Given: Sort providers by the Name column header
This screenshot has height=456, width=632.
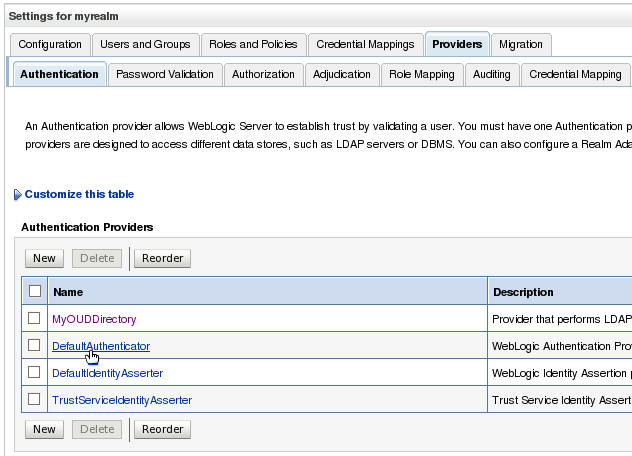Looking at the screenshot, I should tap(68, 292).
